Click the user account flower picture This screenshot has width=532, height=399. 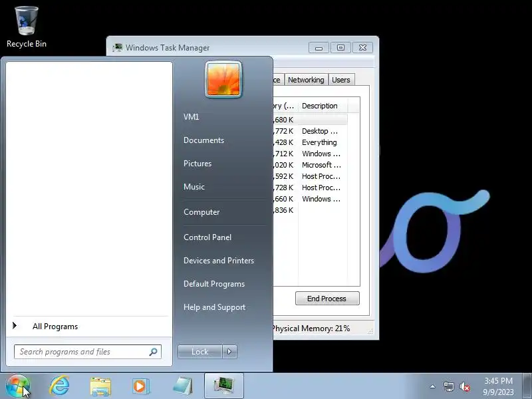click(223, 79)
